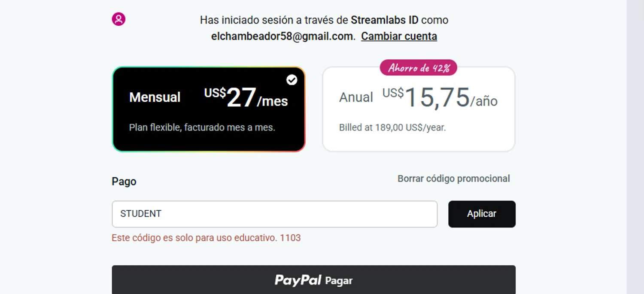
Task: Click the pink user avatar icon
Action: point(118,19)
